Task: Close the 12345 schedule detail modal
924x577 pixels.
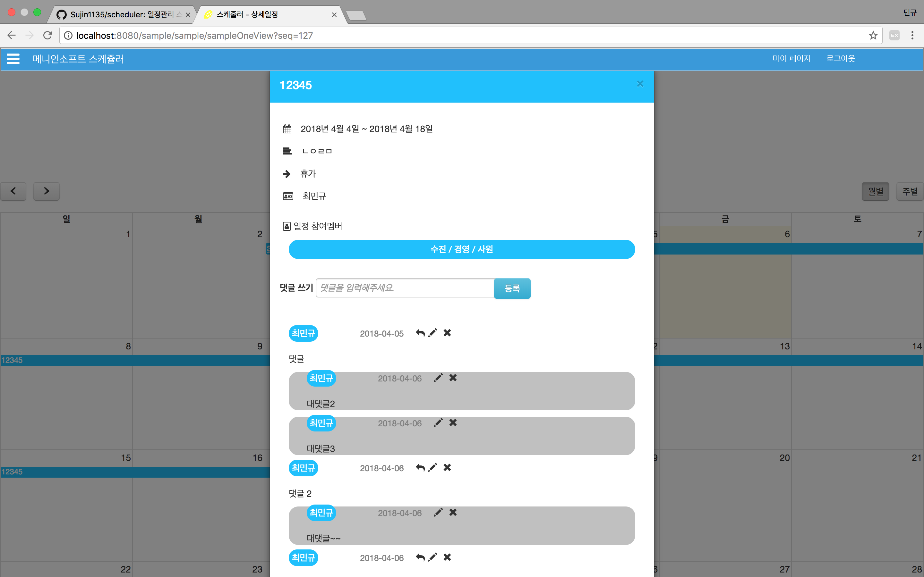Action: (640, 84)
